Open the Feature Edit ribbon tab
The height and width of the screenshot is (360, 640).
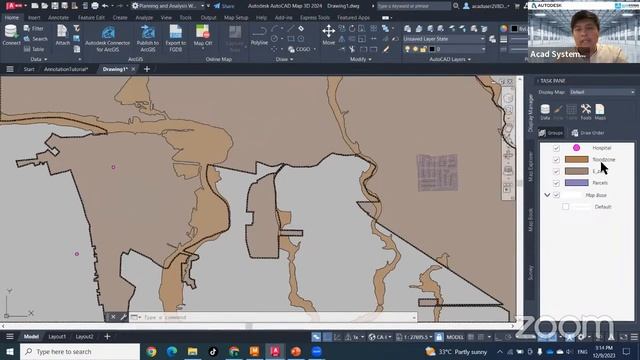pyautogui.click(x=91, y=18)
